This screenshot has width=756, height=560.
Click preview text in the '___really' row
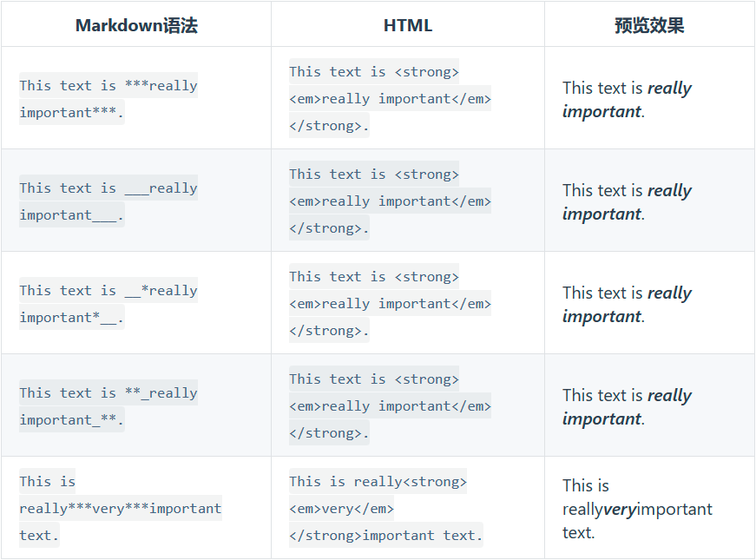tap(627, 201)
